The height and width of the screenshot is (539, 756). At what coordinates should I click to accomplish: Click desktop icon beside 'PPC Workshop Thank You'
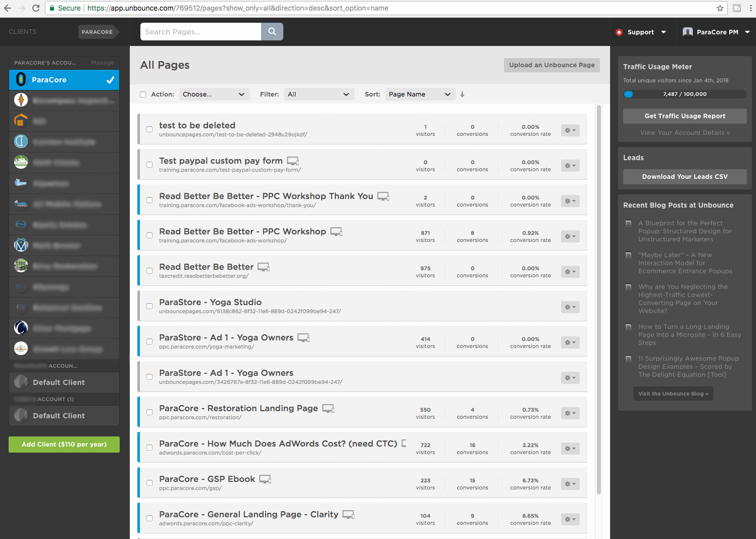pos(383,197)
